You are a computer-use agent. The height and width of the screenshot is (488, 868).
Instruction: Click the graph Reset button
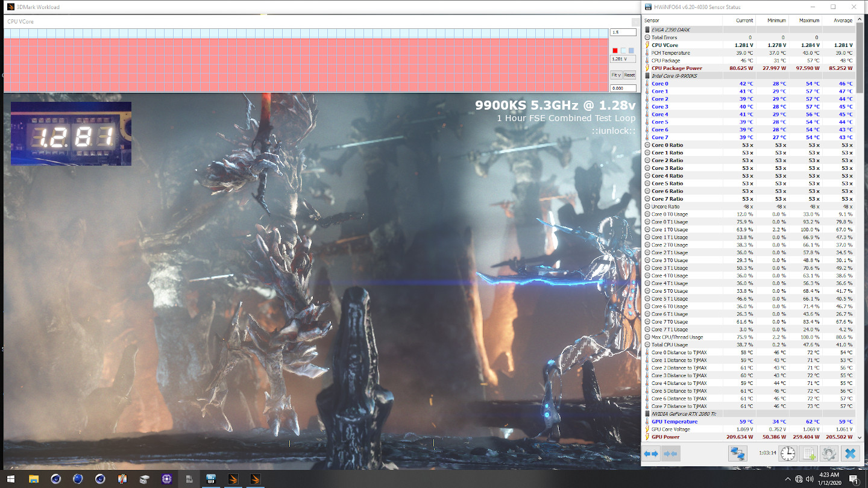[x=629, y=75]
